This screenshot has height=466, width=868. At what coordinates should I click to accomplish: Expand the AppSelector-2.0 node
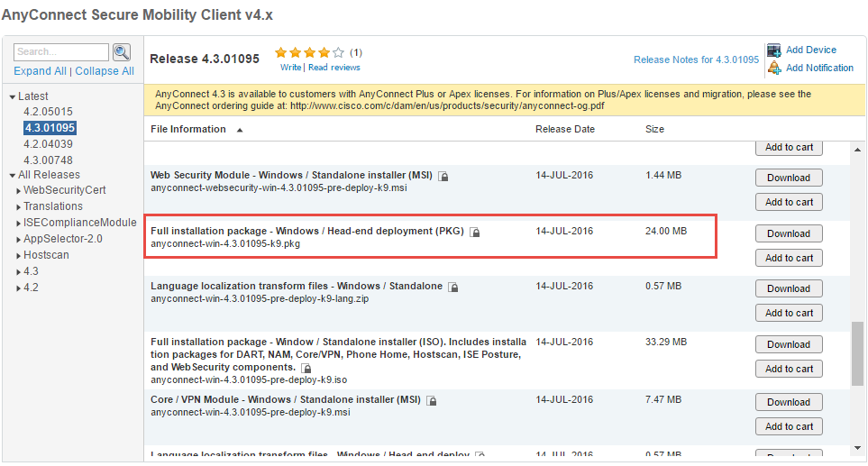click(19, 240)
